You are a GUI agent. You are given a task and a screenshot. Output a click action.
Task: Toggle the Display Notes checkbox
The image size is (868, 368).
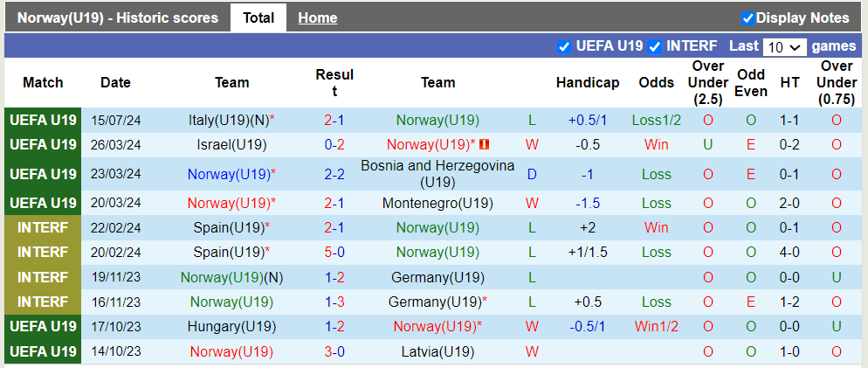[x=747, y=18]
